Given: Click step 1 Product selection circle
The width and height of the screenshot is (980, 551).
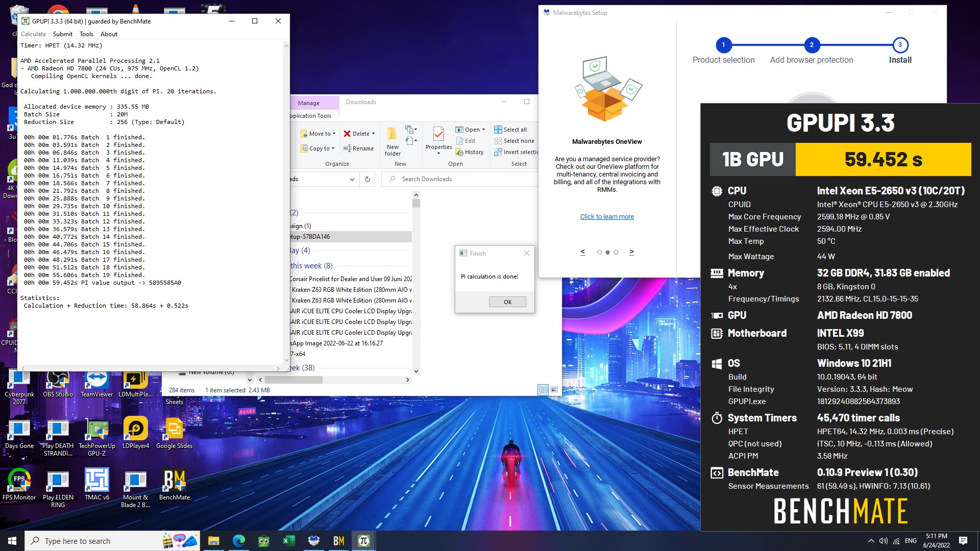Looking at the screenshot, I should pyautogui.click(x=723, y=45).
